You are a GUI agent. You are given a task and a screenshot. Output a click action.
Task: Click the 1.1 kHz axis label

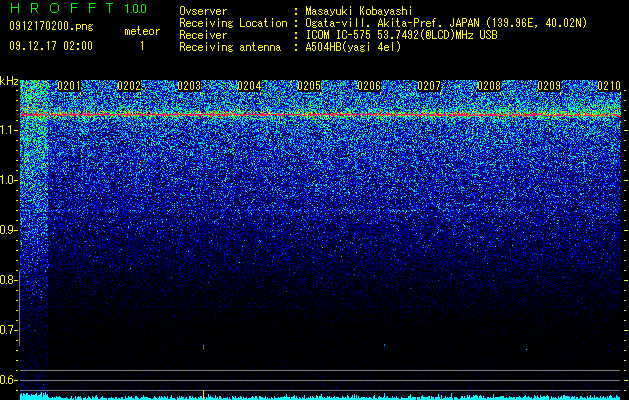point(8,131)
